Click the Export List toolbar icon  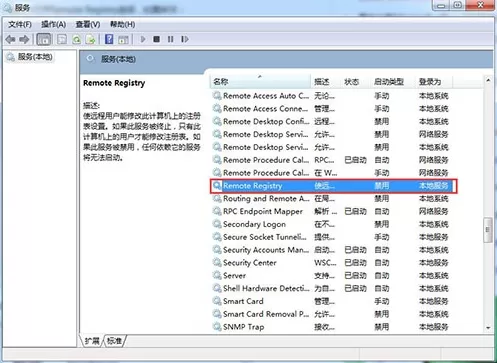tap(91, 39)
